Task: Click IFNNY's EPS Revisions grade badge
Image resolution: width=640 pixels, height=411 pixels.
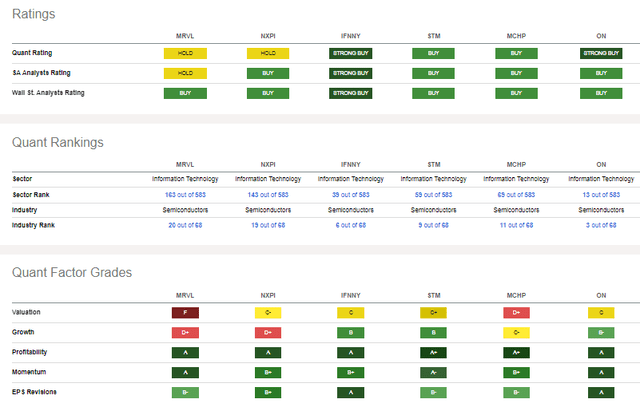Action: [351, 393]
